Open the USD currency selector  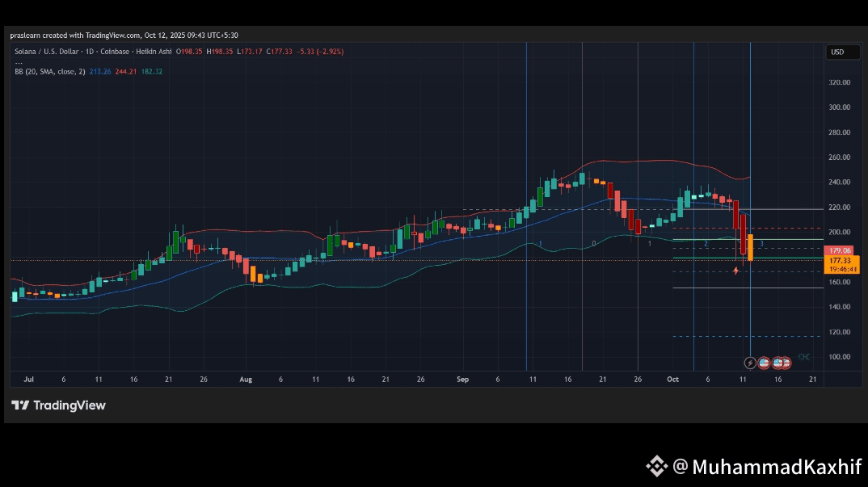coord(843,52)
